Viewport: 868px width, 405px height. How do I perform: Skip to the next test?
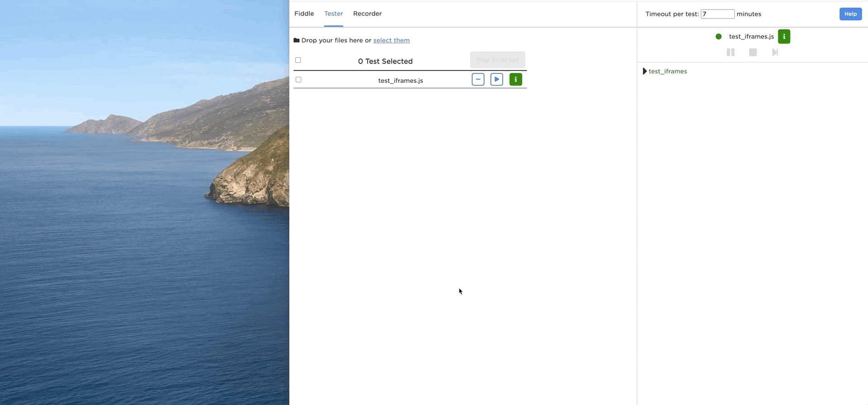(x=775, y=52)
